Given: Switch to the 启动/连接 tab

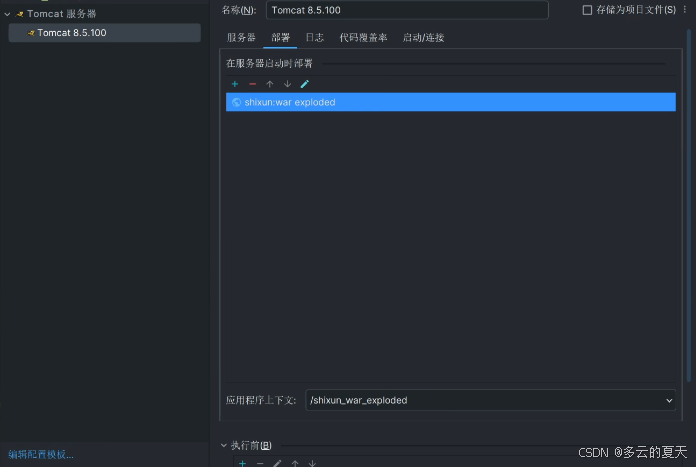Looking at the screenshot, I should coord(423,38).
